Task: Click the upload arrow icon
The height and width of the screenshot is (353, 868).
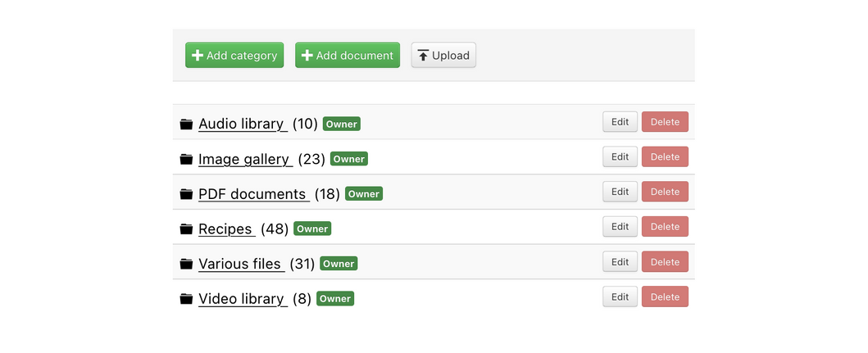Action: (x=424, y=56)
